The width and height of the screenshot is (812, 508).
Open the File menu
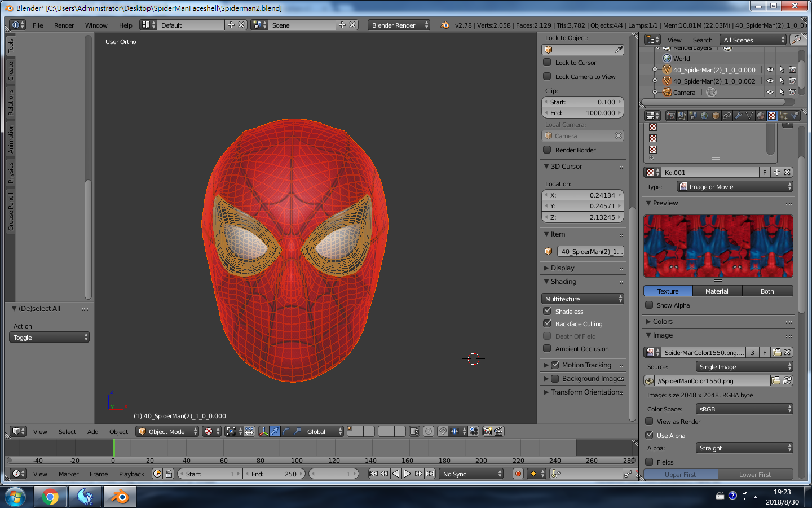coord(38,25)
